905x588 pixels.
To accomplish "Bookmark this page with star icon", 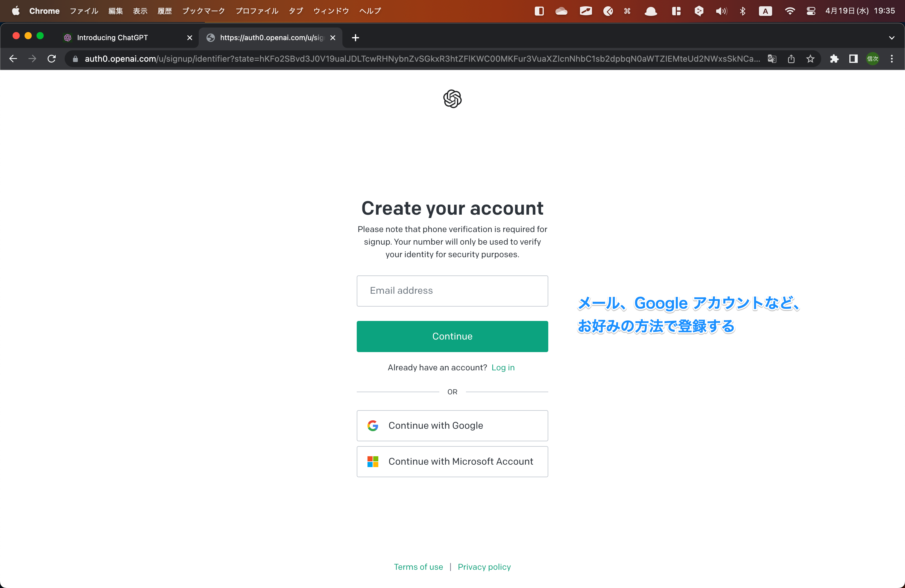I will (x=810, y=59).
